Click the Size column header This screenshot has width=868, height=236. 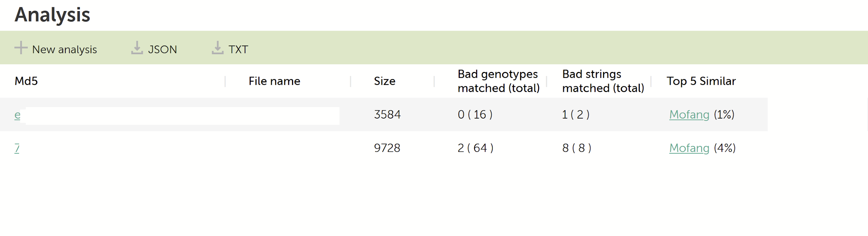click(384, 81)
